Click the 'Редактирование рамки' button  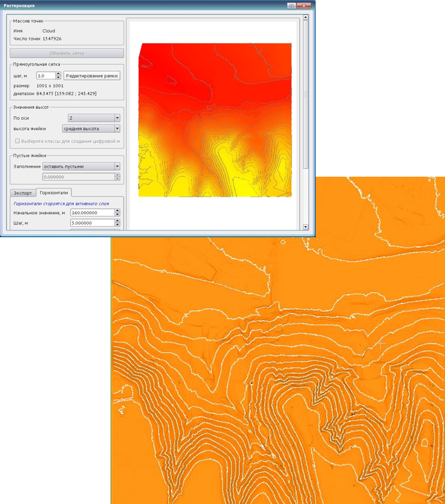[x=92, y=76]
